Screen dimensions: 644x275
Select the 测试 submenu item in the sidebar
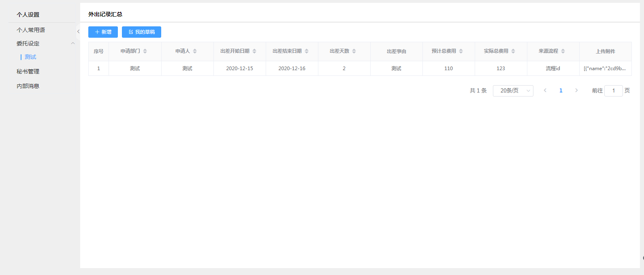click(30, 57)
